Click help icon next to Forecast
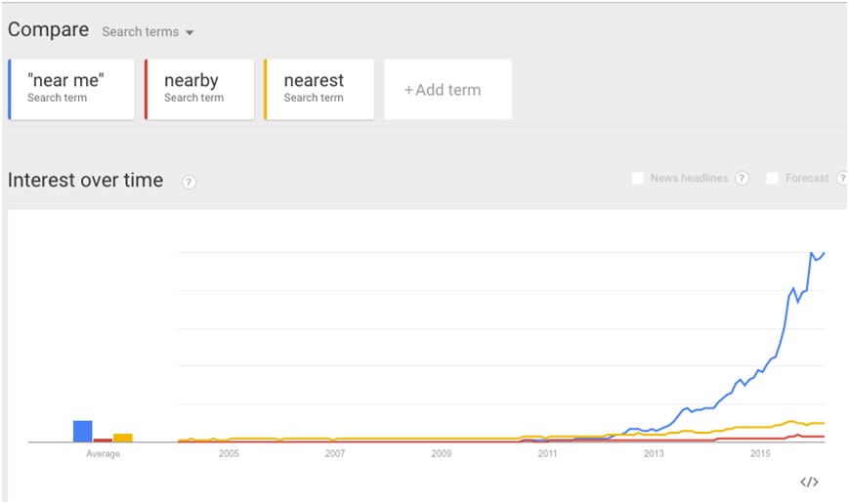This screenshot has height=504, width=849. click(x=842, y=178)
